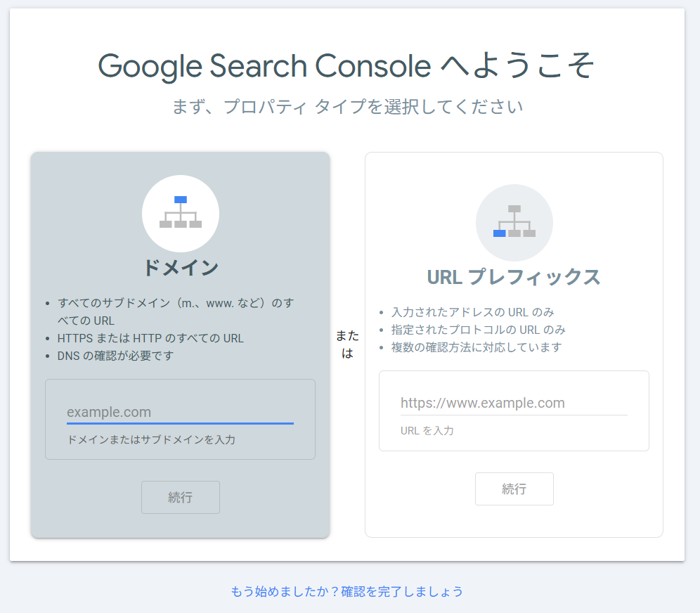Open the もう始めましたか？確認を完了しましょう link
This screenshot has height=613, width=700.
[x=346, y=591]
